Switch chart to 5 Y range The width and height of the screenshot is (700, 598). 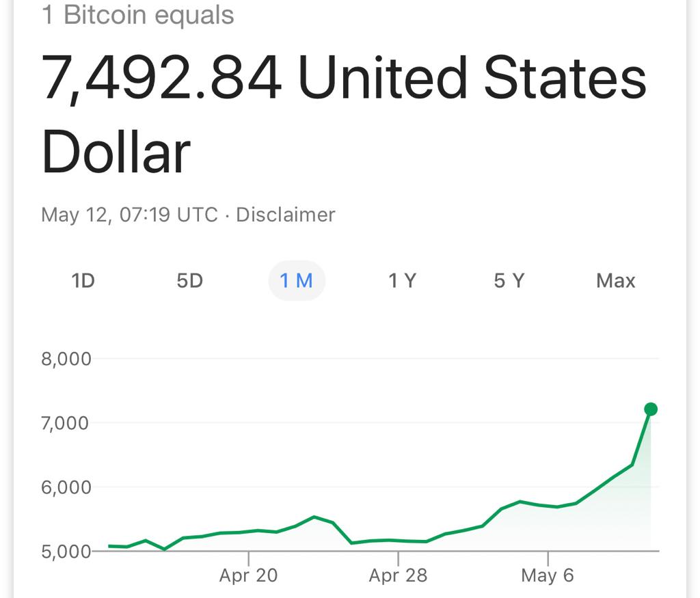pos(509,281)
